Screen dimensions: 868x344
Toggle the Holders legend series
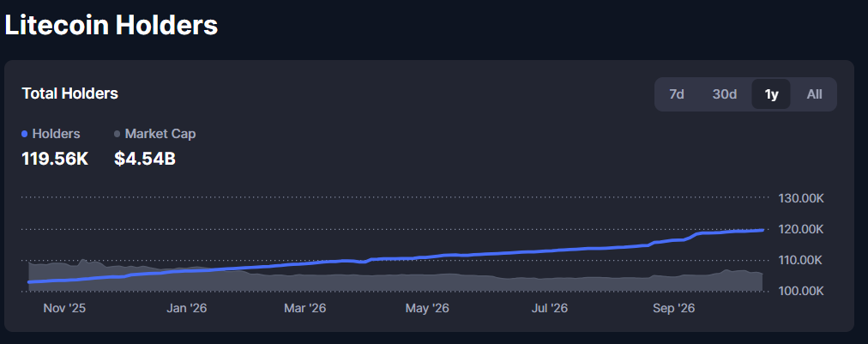click(x=51, y=134)
